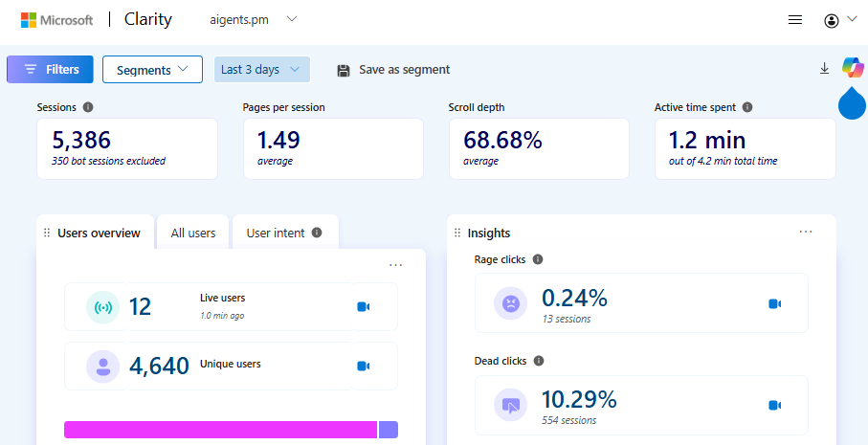Image resolution: width=868 pixels, height=445 pixels.
Task: Click the 0.24% rage clicks value
Action: tap(574, 299)
